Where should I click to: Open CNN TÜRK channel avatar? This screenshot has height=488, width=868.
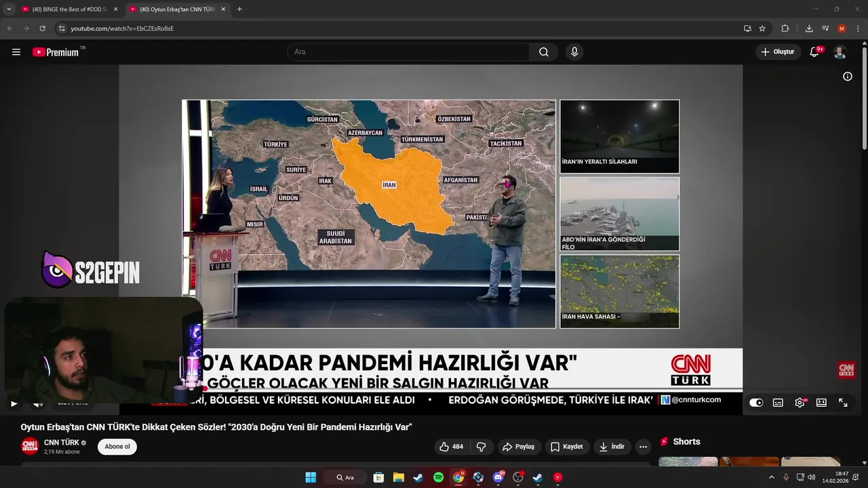30,446
